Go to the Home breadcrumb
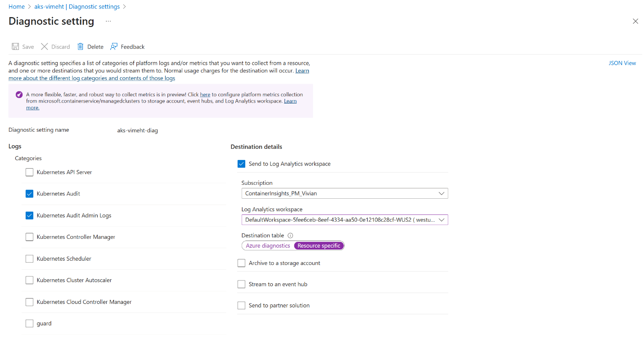The height and width of the screenshot is (339, 644). click(17, 7)
